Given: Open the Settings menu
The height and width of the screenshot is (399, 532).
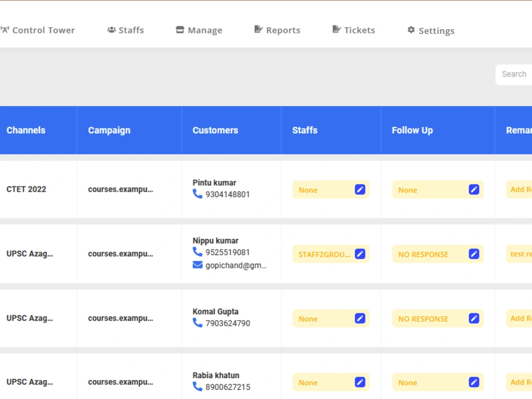Looking at the screenshot, I should [431, 30].
